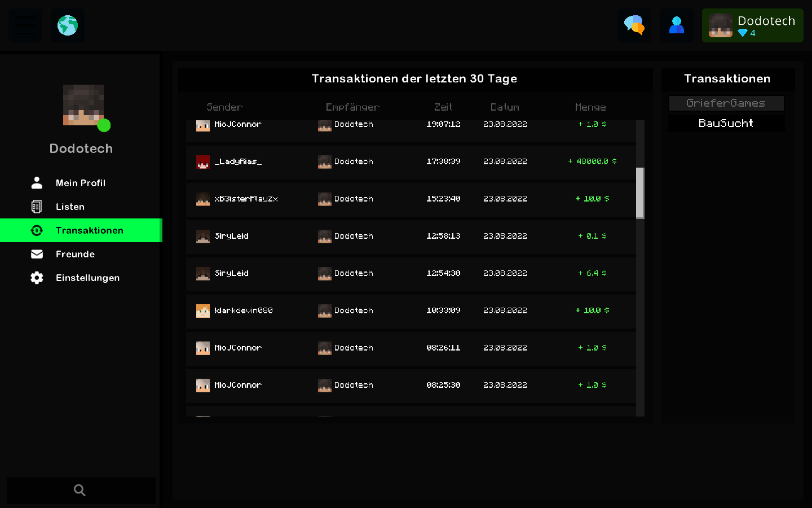
Task: Click the Menge column header
Action: point(590,107)
